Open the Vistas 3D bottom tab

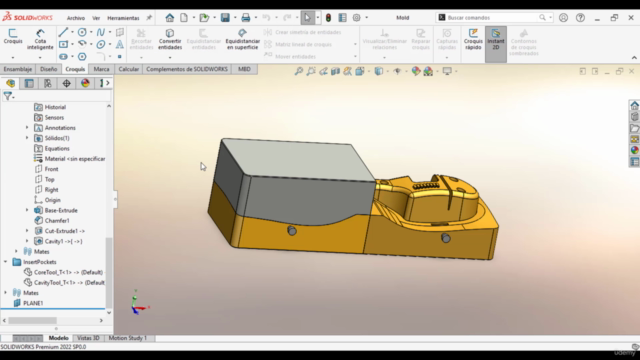click(88, 338)
